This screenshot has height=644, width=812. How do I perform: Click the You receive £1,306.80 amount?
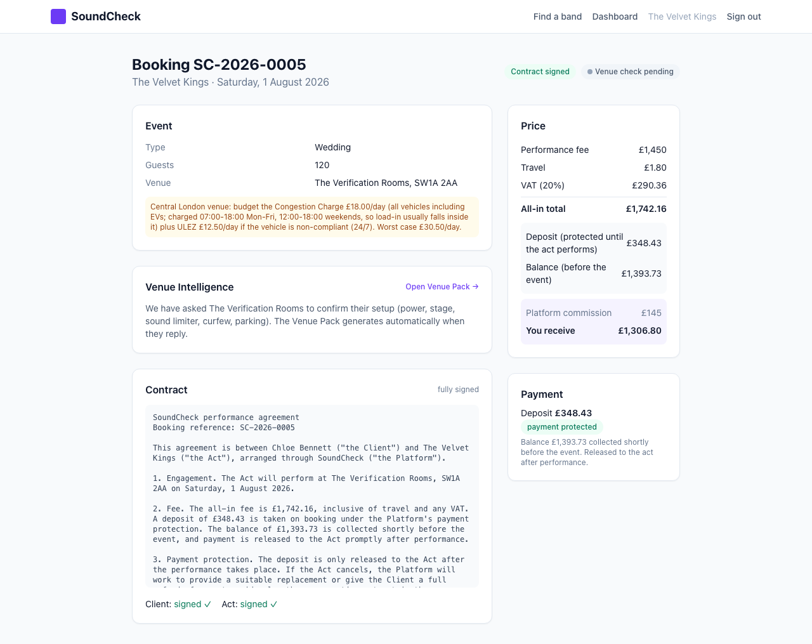640,331
